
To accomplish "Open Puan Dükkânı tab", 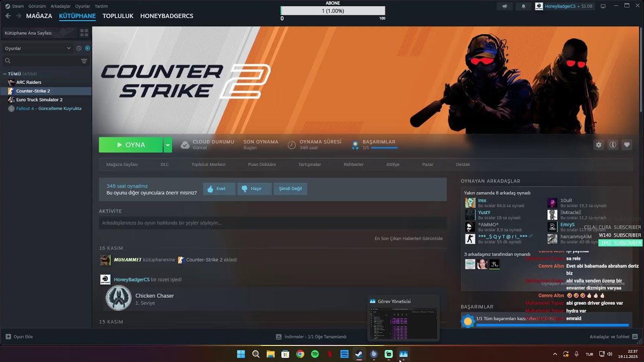I will (x=262, y=164).
